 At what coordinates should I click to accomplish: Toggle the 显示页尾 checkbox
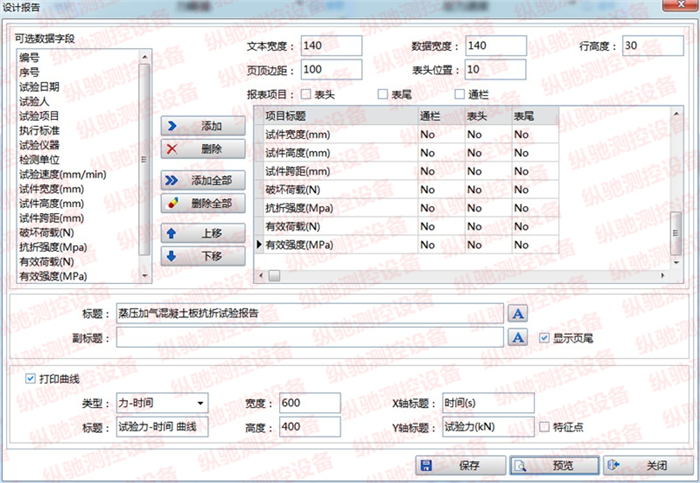[x=544, y=338]
